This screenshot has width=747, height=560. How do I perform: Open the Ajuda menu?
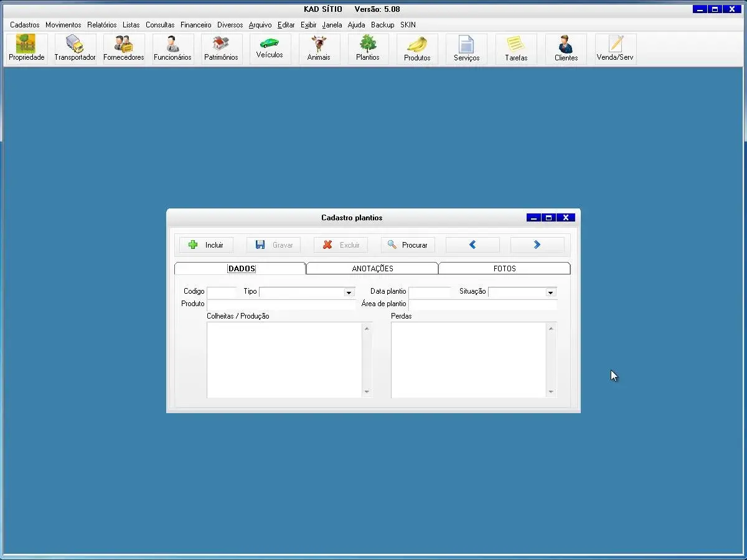[x=357, y=25]
